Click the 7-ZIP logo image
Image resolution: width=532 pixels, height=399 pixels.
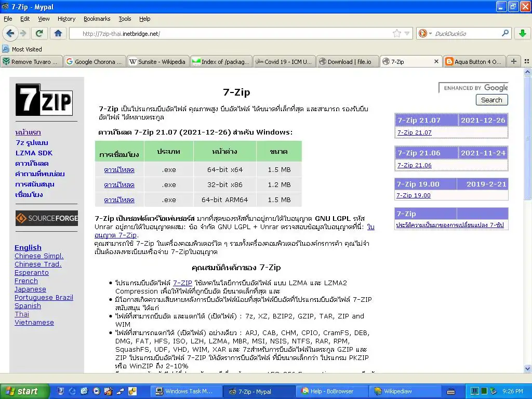[x=44, y=100]
